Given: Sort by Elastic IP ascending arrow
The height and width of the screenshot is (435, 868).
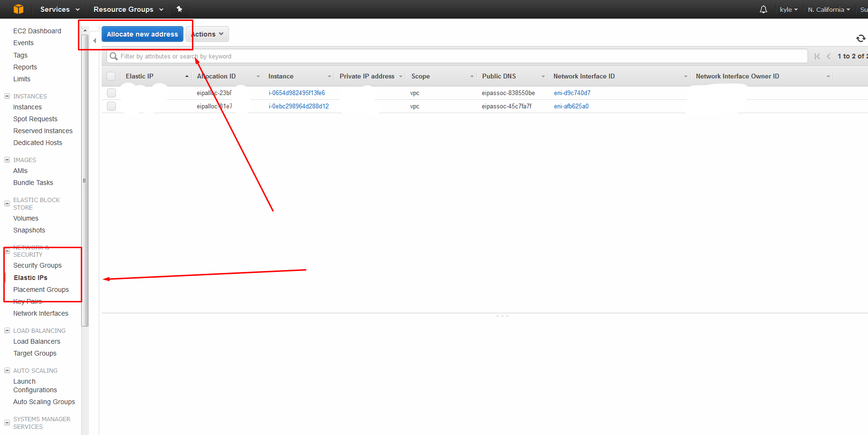Looking at the screenshot, I should click(x=187, y=76).
